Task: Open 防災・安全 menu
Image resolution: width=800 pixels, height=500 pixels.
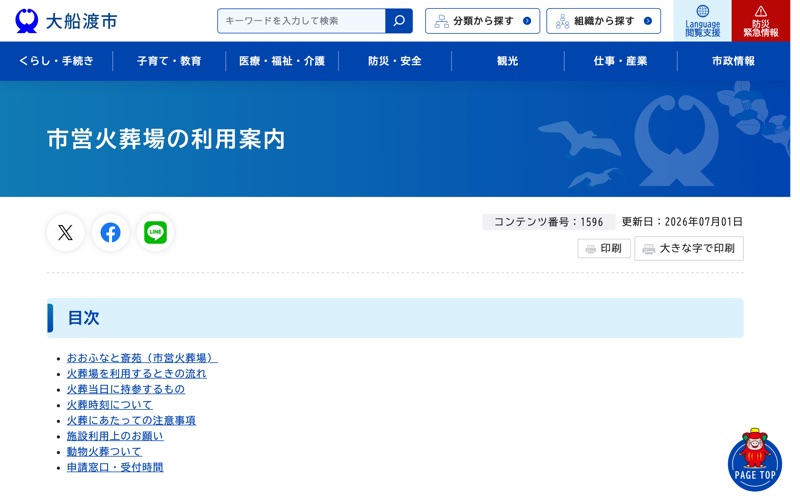Action: [394, 61]
